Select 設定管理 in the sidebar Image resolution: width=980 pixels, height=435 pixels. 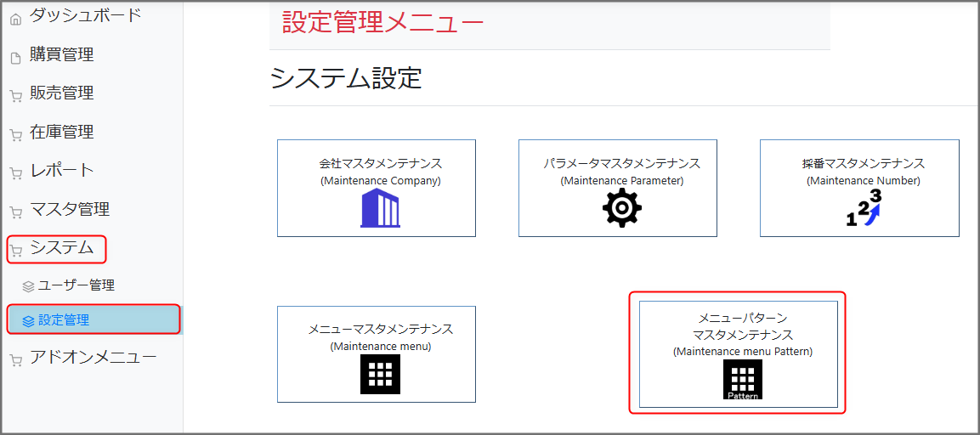(x=64, y=320)
